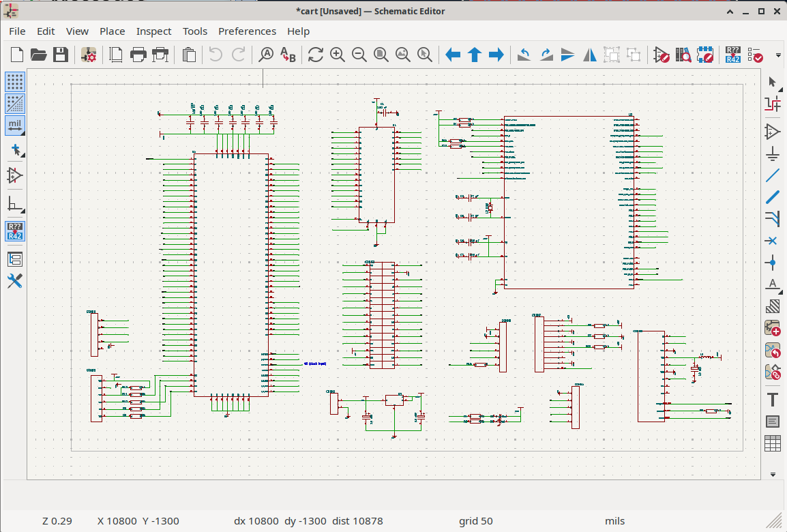This screenshot has width=787, height=532.
Task: Rotate selection counter-clockwise
Action: pos(524,55)
